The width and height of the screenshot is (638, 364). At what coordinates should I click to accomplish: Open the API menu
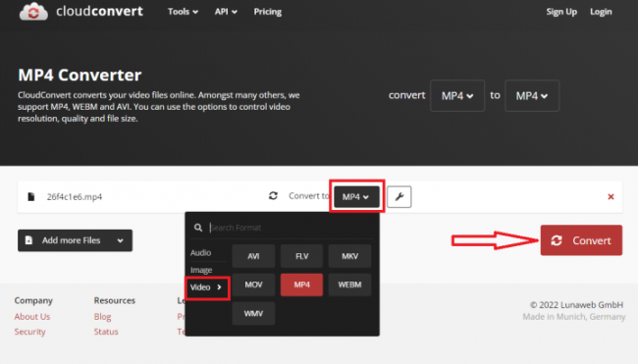[226, 12]
